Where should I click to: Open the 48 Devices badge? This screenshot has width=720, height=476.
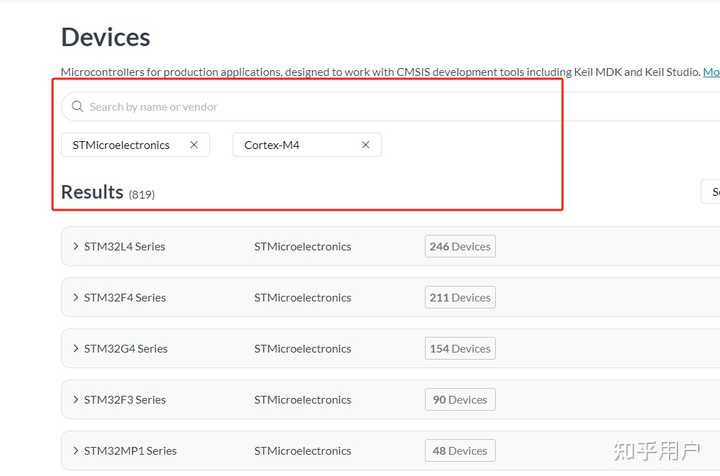pos(460,451)
